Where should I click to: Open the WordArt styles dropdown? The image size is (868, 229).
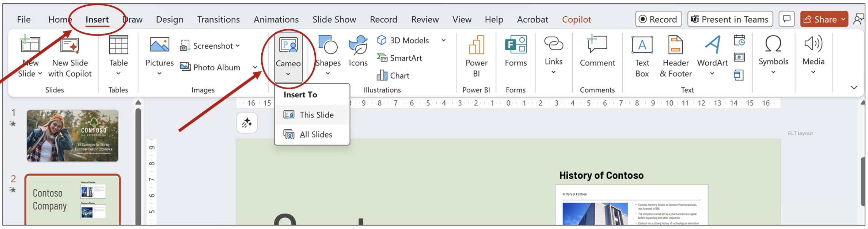point(712,73)
